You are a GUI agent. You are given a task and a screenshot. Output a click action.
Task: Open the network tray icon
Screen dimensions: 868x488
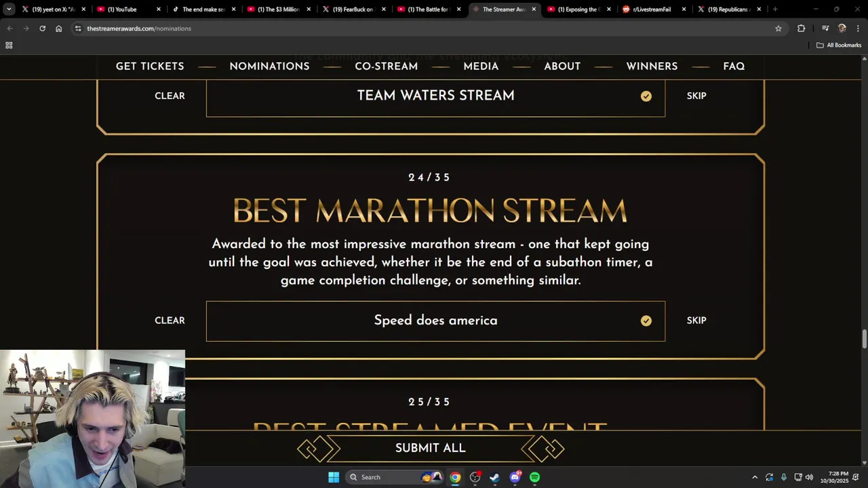tap(798, 477)
